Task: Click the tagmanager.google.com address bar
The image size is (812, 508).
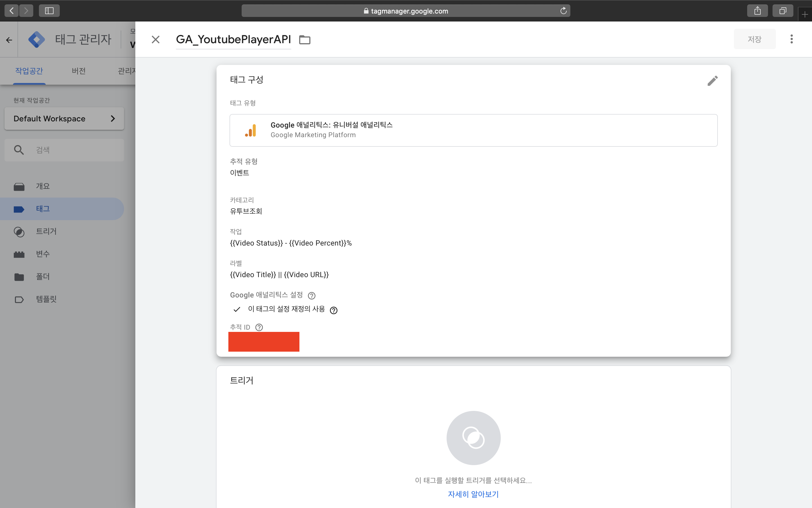Action: pyautogui.click(x=406, y=11)
